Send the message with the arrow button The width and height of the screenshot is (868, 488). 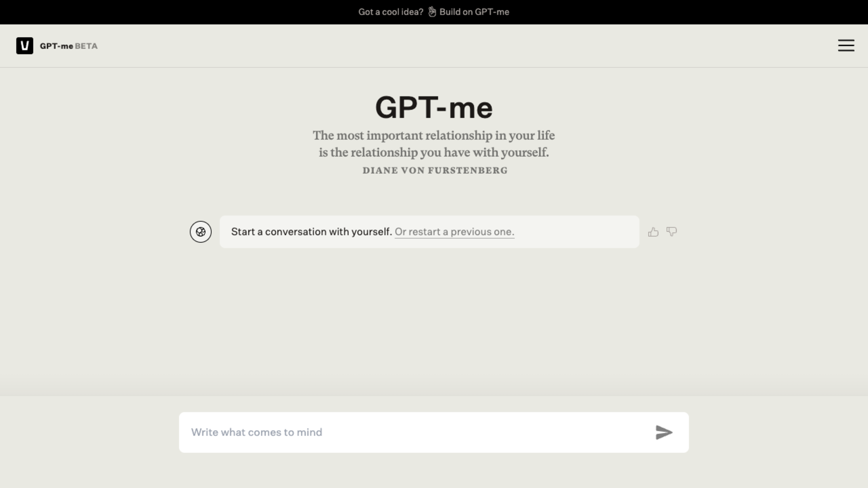[664, 432]
